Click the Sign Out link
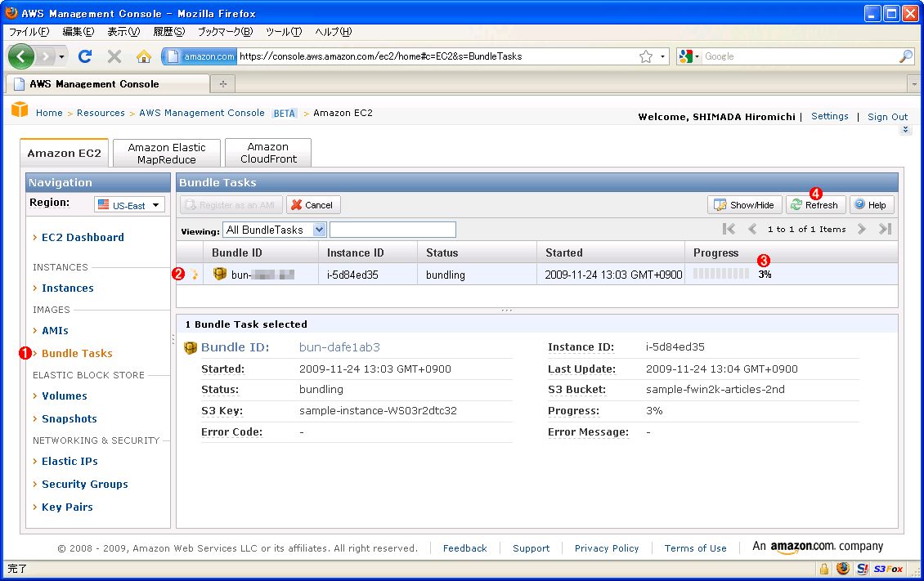 [x=887, y=117]
